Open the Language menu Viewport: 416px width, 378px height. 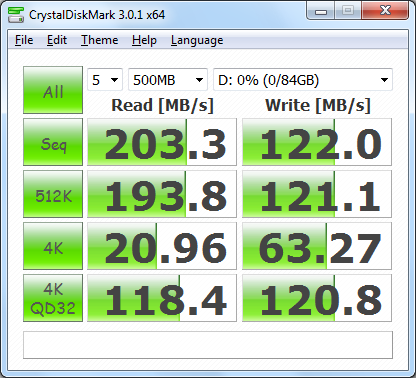click(x=197, y=40)
